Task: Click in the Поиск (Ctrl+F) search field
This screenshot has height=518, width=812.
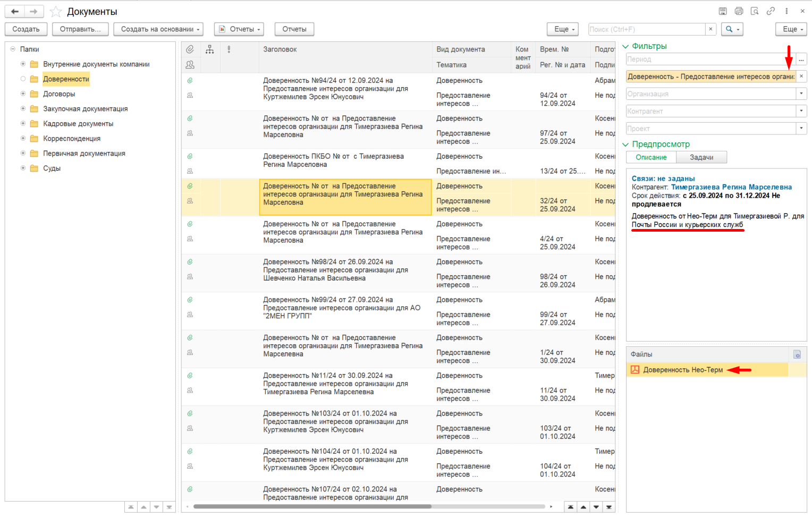Action: pos(647,29)
